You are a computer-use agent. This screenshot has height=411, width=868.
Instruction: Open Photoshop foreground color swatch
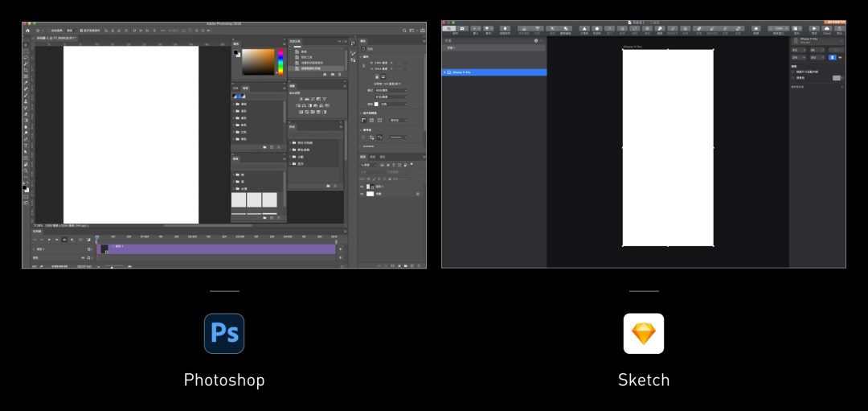tap(24, 187)
